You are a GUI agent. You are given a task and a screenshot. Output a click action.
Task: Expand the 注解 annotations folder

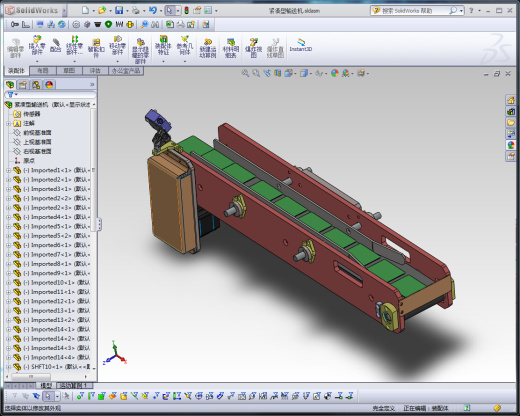9,123
